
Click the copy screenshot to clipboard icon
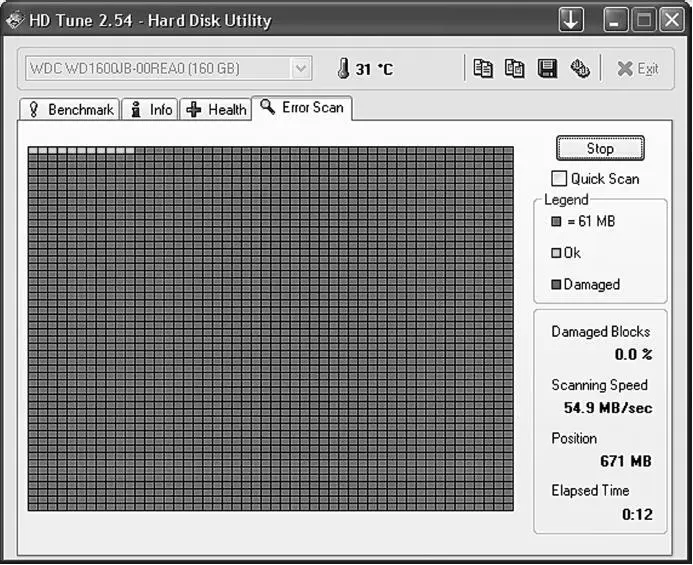(514, 69)
